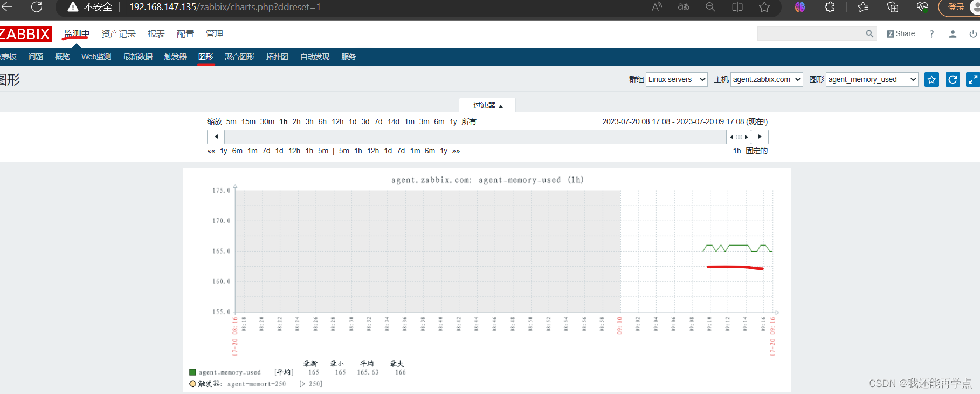Screen dimensions: 980x394
Task: Move time range left with the arrow button
Action: pyautogui.click(x=216, y=137)
